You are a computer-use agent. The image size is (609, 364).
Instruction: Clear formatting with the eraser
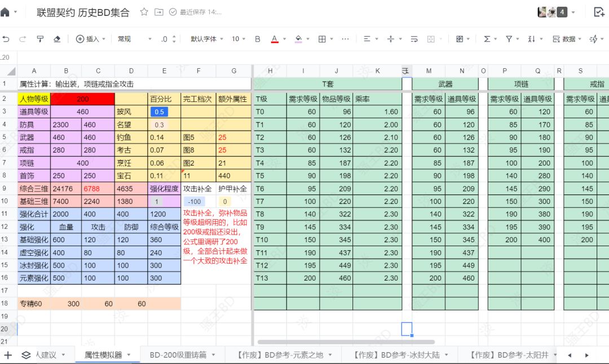(57, 39)
